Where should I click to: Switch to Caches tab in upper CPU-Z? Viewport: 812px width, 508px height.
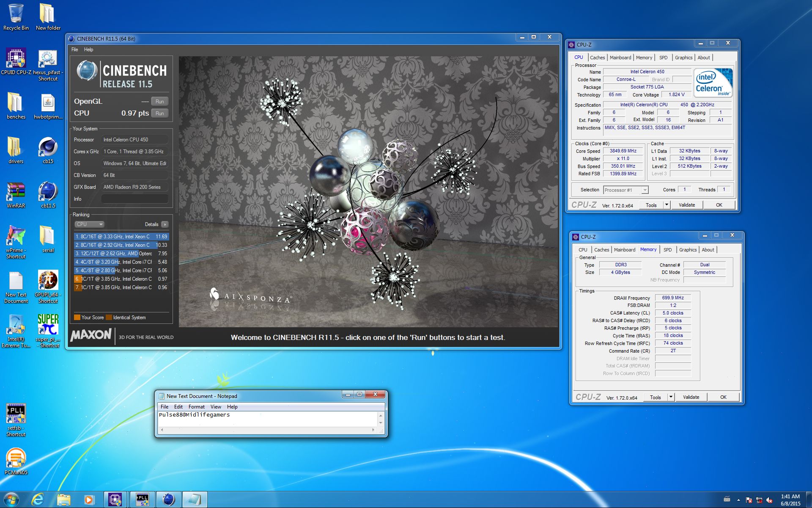(598, 58)
